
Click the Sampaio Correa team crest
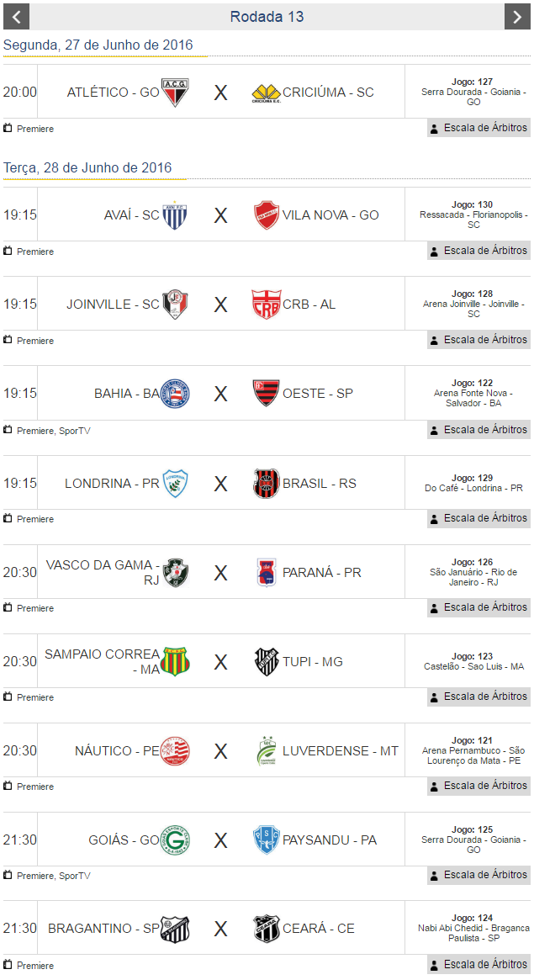point(175,662)
